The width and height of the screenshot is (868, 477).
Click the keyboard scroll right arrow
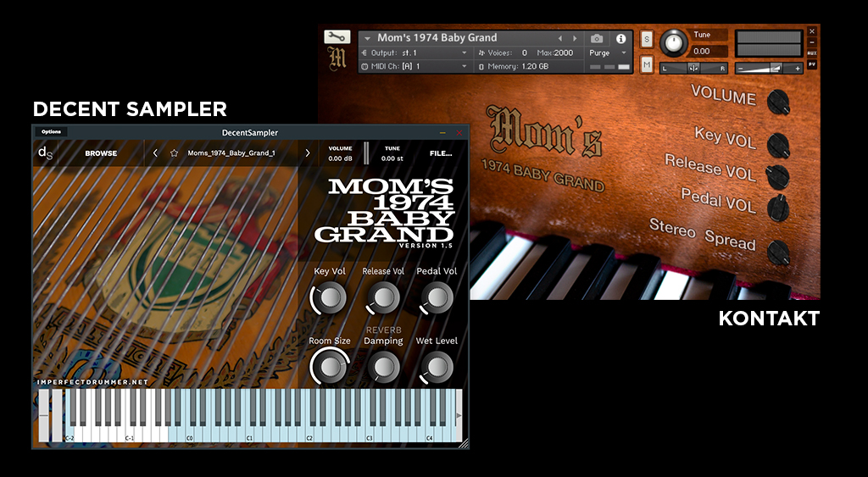[x=459, y=416]
